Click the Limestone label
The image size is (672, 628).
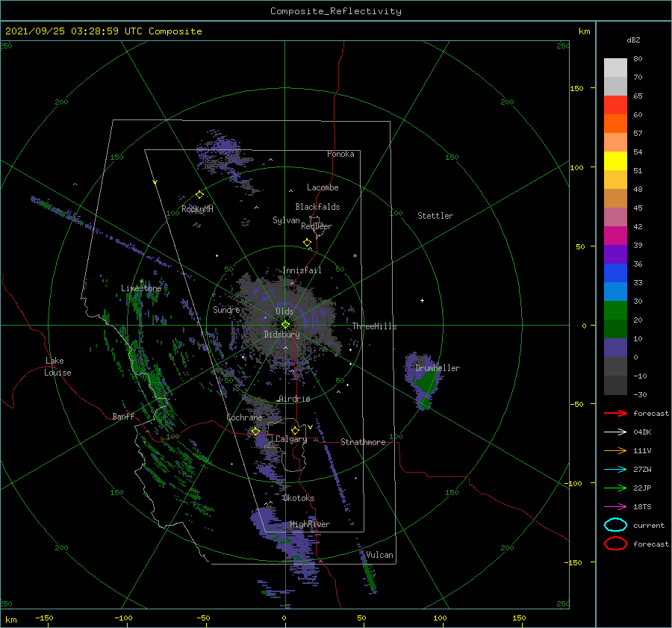[x=141, y=288]
